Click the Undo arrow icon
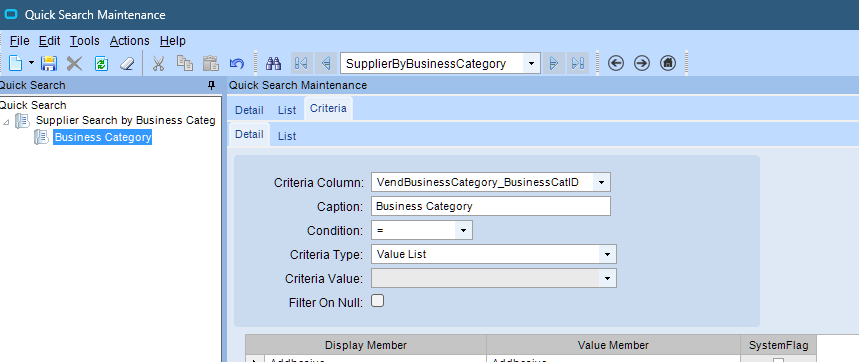Screen dimensions: 859x362 (237, 64)
